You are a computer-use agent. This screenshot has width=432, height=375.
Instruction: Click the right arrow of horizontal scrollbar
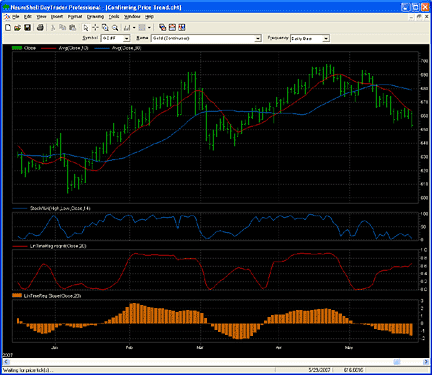(x=426, y=362)
